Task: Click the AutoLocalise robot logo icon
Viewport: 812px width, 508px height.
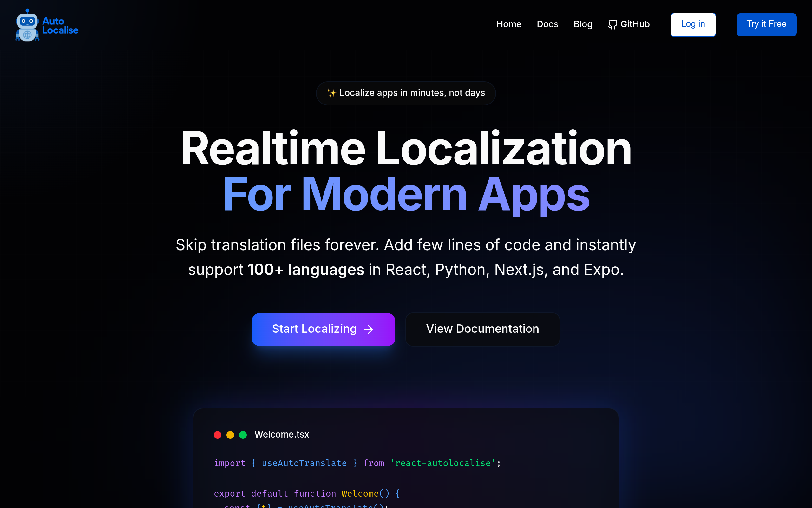Action: 27,25
